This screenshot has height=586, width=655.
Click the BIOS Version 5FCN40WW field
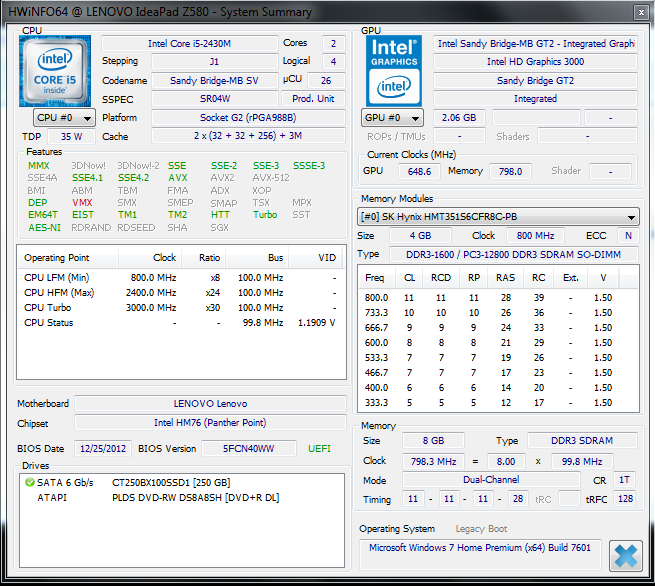point(249,449)
